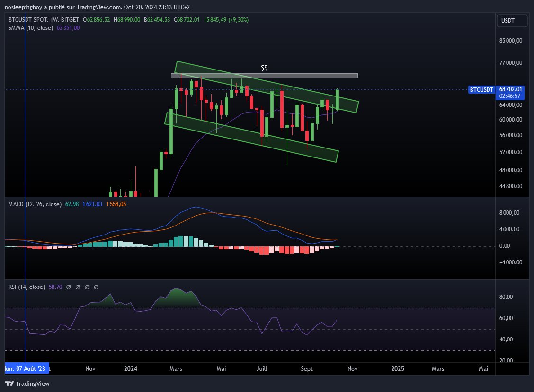Click the 44 800,00 price axis label
The image size is (534, 392).
tap(510, 186)
